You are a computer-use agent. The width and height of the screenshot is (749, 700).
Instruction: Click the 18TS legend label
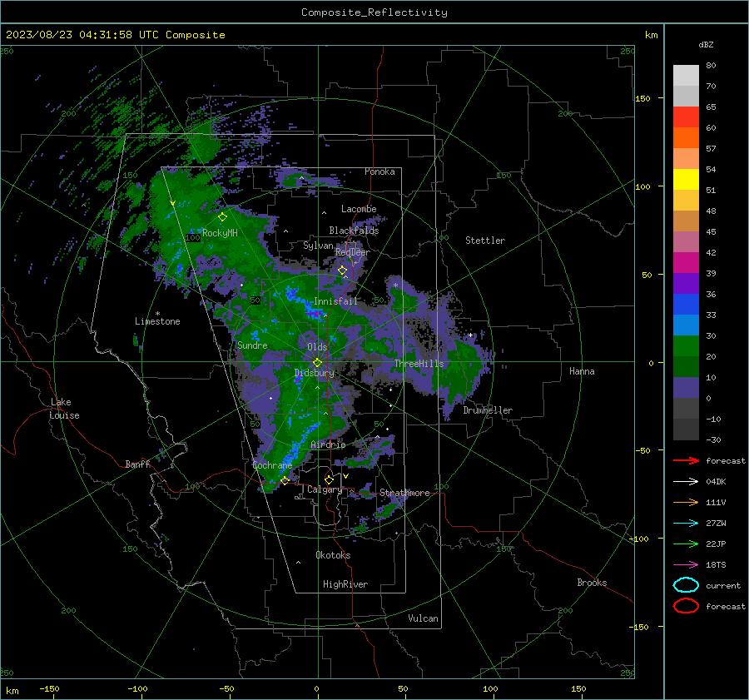click(716, 565)
